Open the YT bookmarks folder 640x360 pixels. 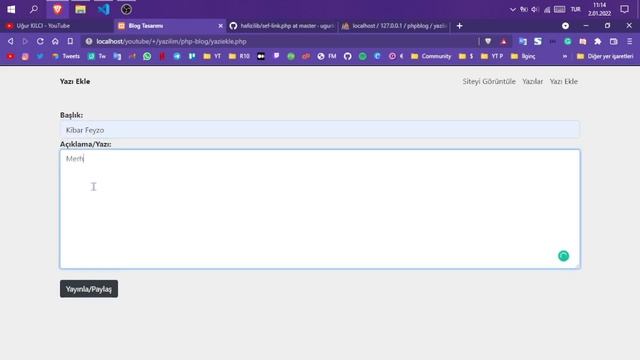212,56
